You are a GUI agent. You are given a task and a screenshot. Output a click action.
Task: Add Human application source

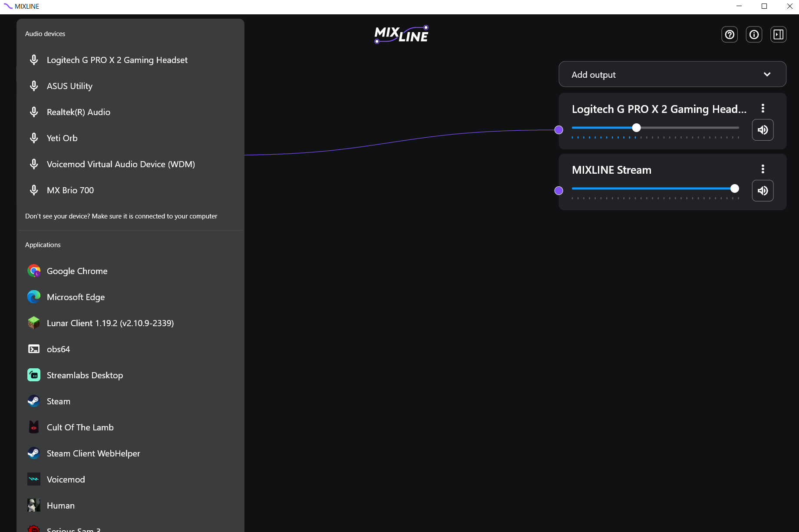click(x=130, y=506)
